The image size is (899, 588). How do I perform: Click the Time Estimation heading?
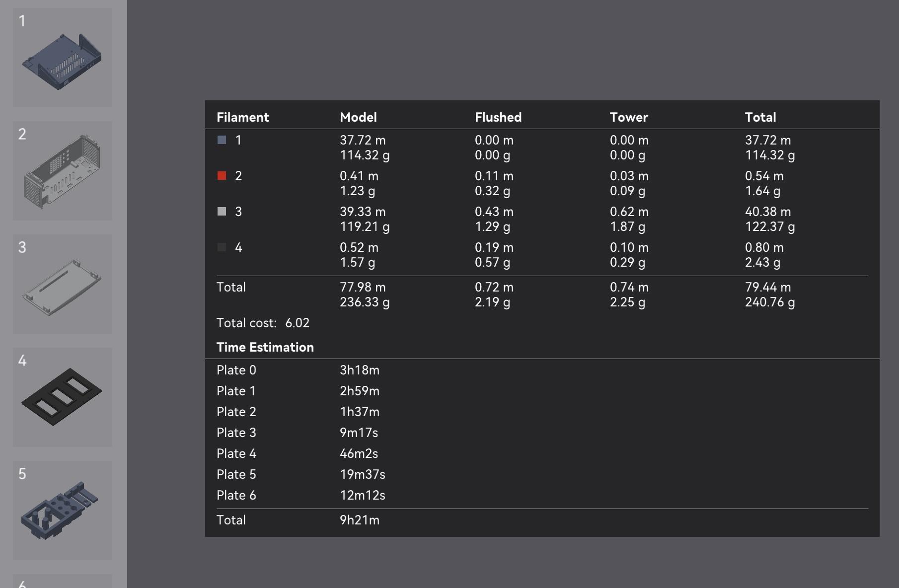click(265, 347)
